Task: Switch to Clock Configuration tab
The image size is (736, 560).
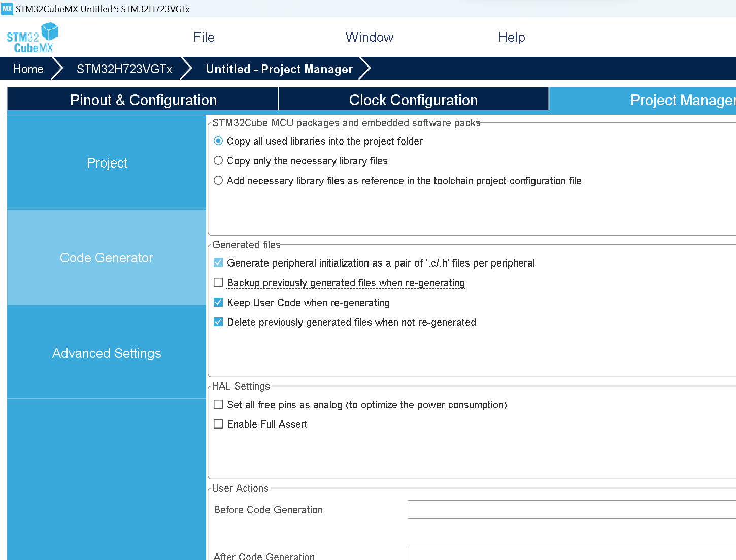Action: coord(413,100)
